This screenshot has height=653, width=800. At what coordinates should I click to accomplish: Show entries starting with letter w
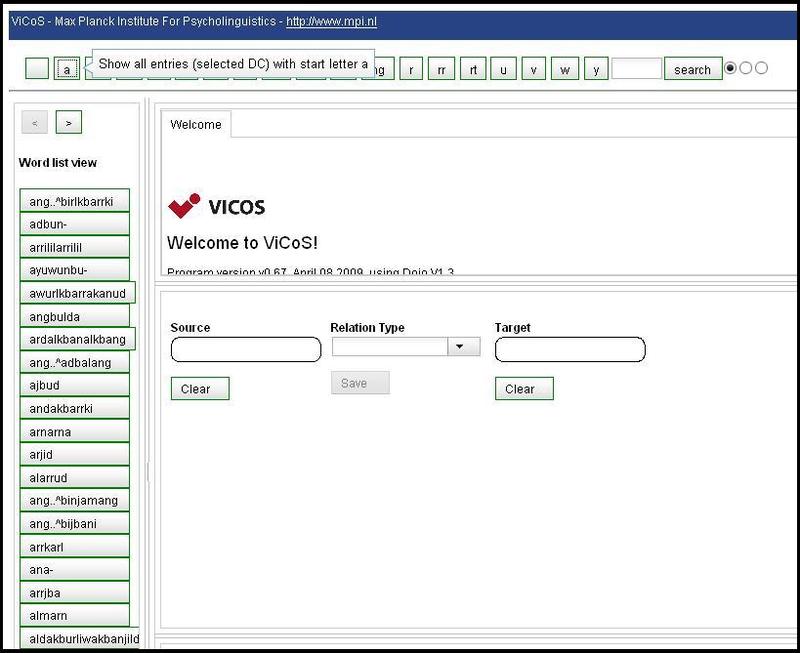point(565,68)
